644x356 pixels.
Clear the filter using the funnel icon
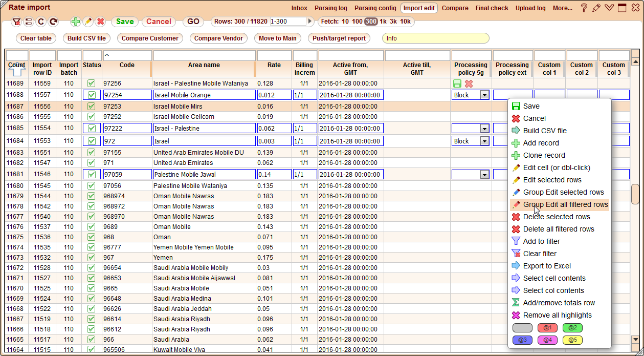point(17,22)
